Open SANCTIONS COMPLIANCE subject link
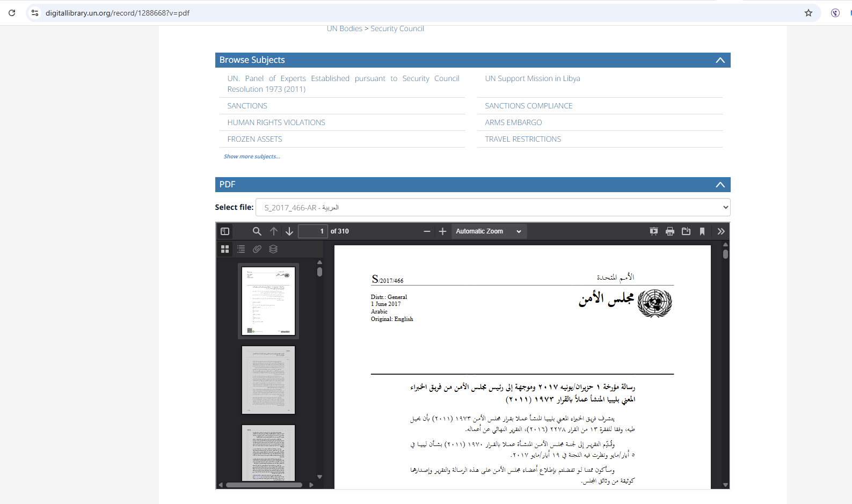The height and width of the screenshot is (504, 852). 529,106
